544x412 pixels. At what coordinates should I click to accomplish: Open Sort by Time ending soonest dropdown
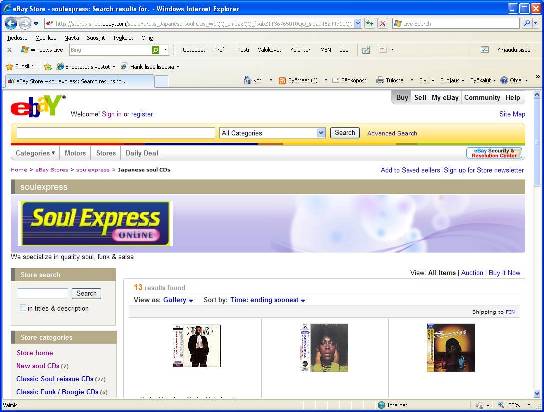(268, 300)
